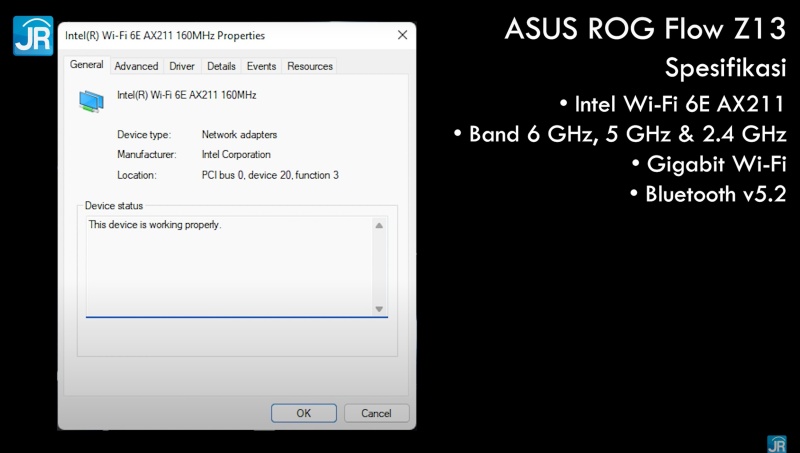Click the network adapter device icon
Screen dimensions: 800x453
tap(91, 100)
